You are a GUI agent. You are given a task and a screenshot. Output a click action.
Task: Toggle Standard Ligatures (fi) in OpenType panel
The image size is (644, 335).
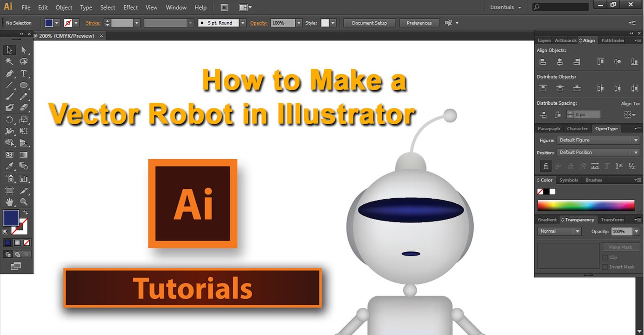546,166
